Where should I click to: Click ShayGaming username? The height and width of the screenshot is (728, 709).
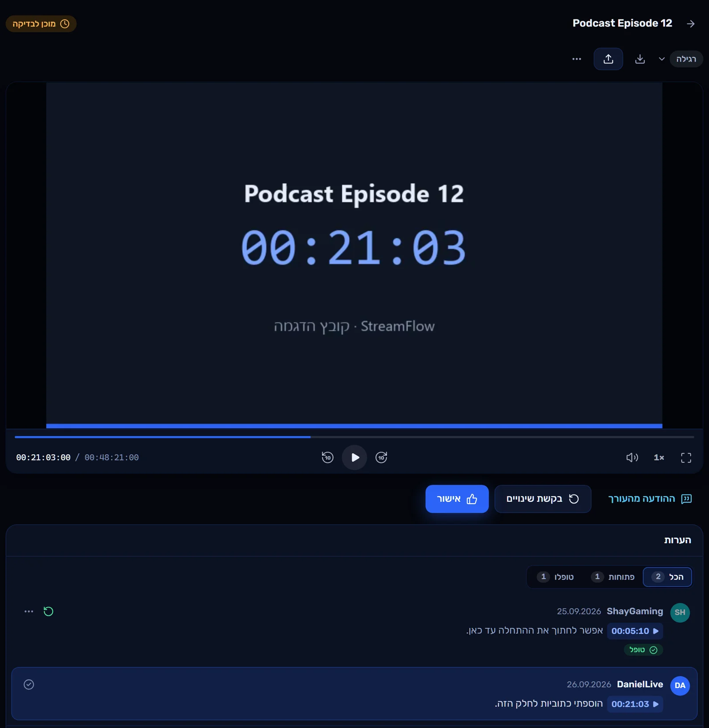pyautogui.click(x=635, y=611)
